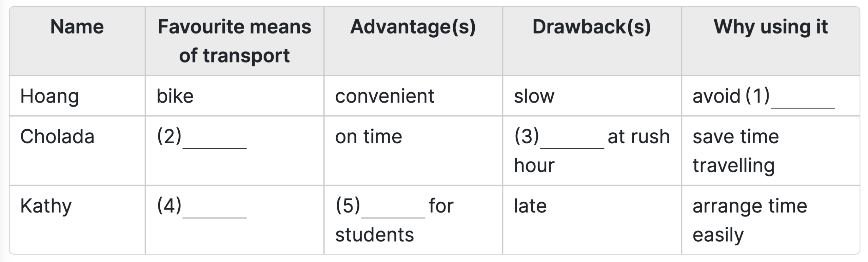
Task: Select the Drawback(s) column header
Action: pos(592,27)
